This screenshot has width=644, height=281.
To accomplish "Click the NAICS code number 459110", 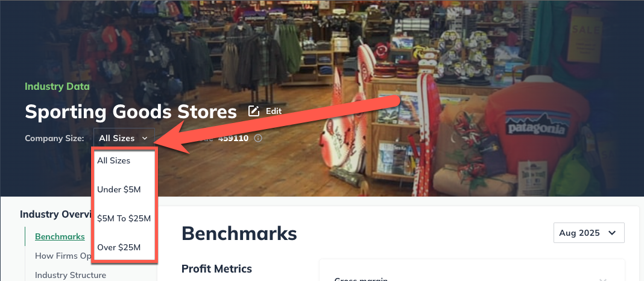I will pyautogui.click(x=233, y=139).
